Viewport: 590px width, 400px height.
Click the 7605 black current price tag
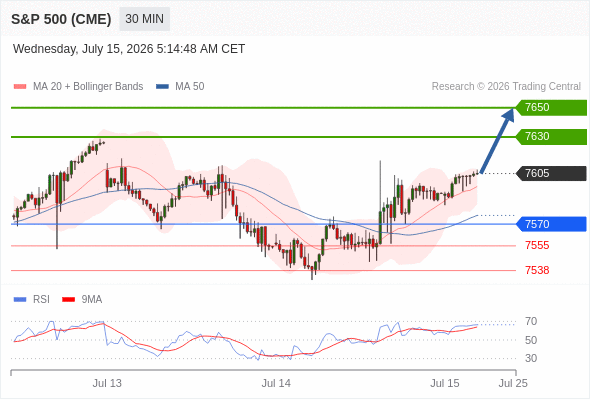tap(551, 173)
